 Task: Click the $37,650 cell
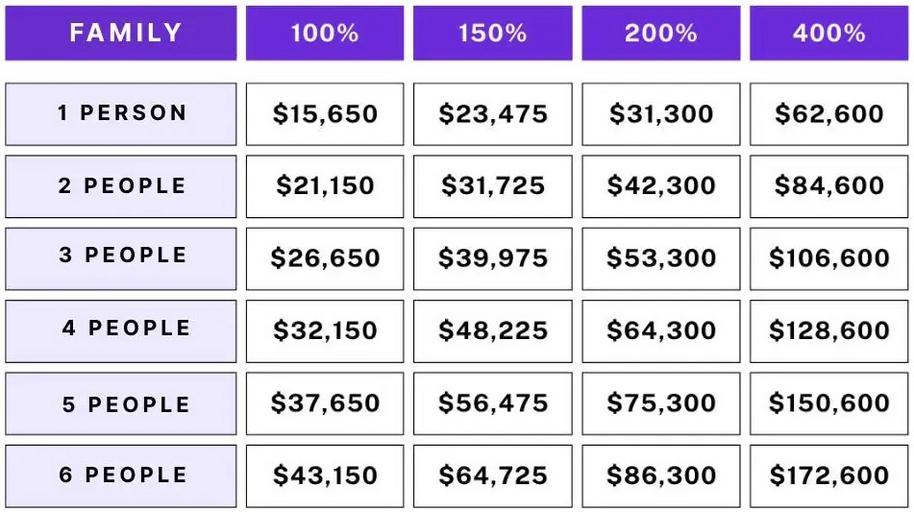[325, 404]
